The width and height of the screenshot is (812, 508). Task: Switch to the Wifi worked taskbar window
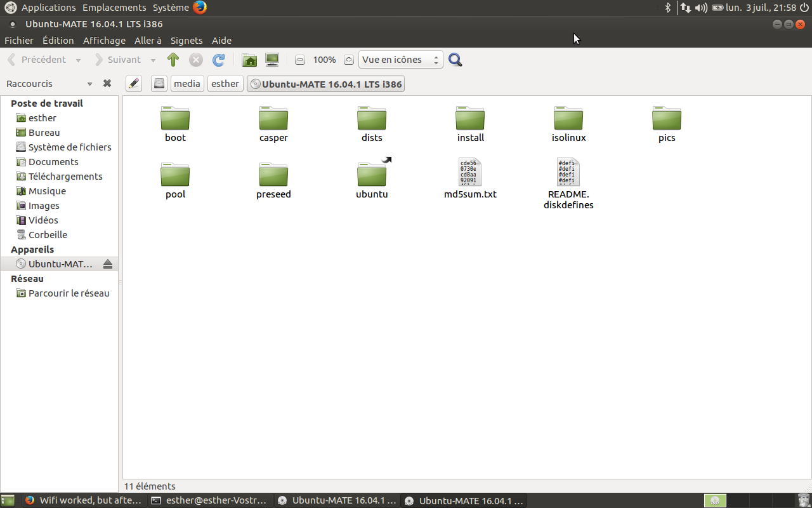coord(84,500)
